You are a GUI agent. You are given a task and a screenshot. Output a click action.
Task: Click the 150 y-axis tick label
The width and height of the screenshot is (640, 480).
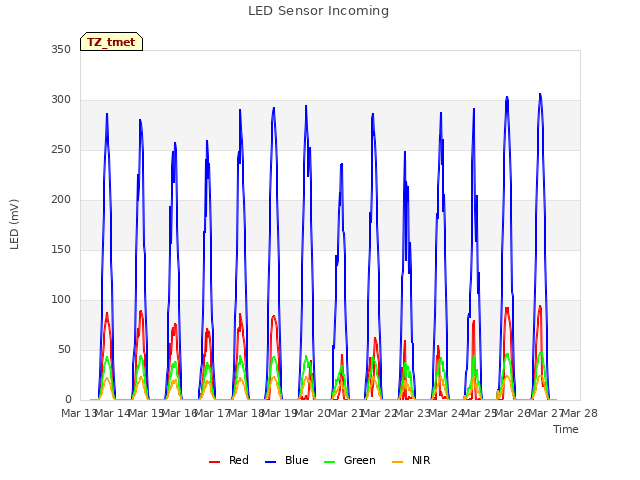[x=61, y=249]
